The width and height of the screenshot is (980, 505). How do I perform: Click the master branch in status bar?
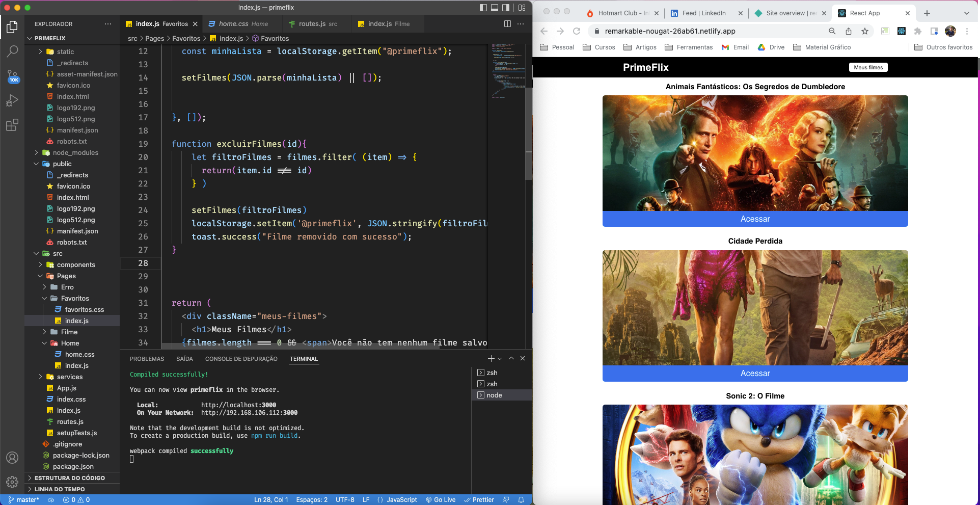pos(24,500)
